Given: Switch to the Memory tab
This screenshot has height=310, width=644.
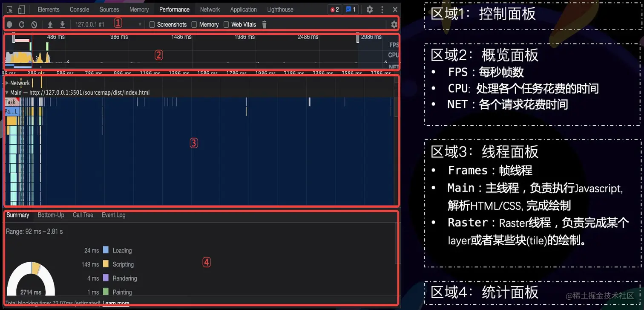Looking at the screenshot, I should pos(139,9).
